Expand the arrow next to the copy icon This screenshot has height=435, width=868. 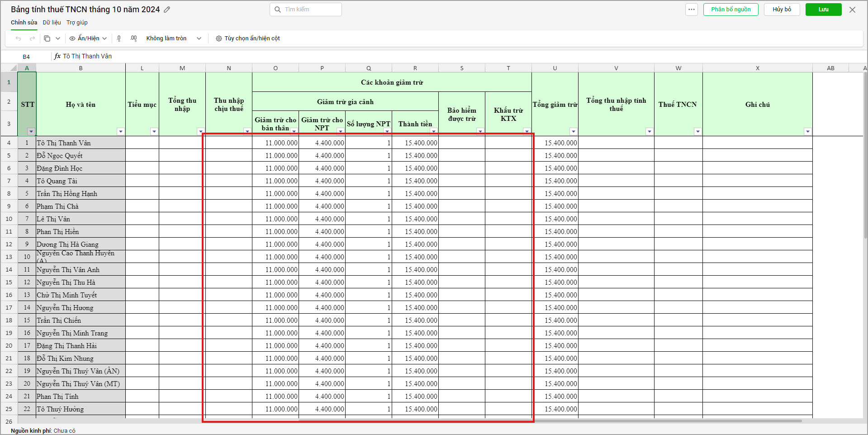coord(58,38)
